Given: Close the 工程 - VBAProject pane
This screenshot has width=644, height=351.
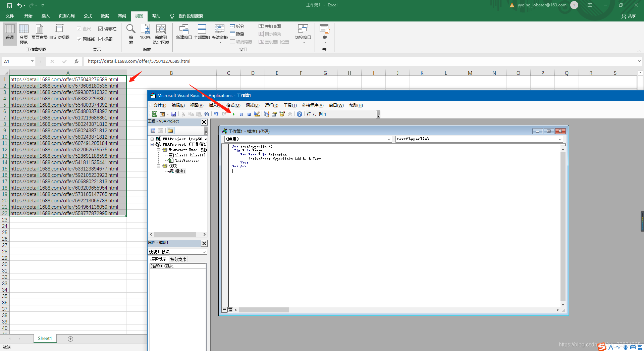Looking at the screenshot, I should pyautogui.click(x=204, y=122).
